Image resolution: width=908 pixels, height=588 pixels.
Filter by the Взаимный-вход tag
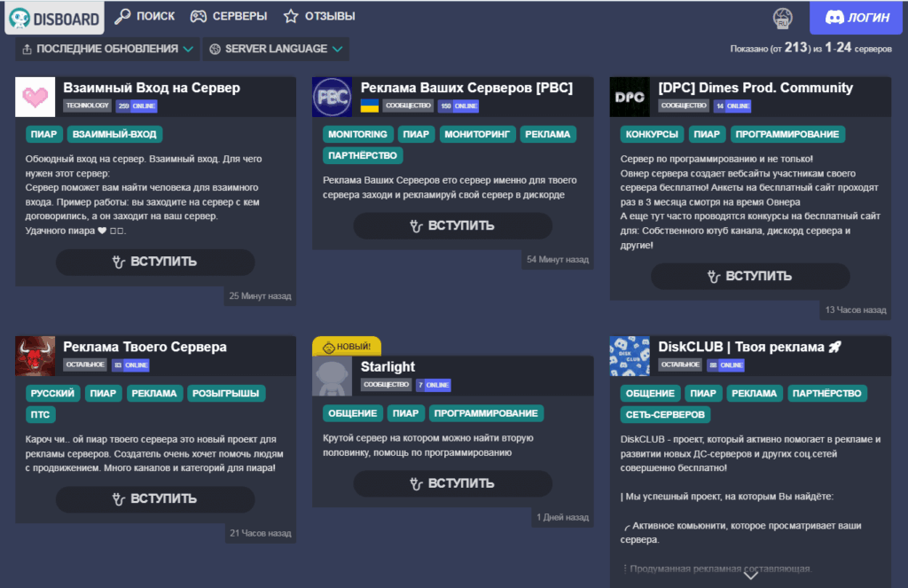[114, 135]
